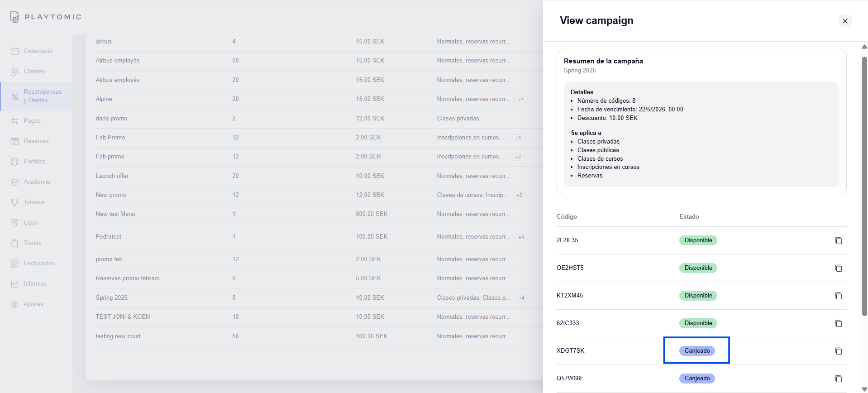
Task: Expand +2 tag on New promo row
Action: click(519, 195)
